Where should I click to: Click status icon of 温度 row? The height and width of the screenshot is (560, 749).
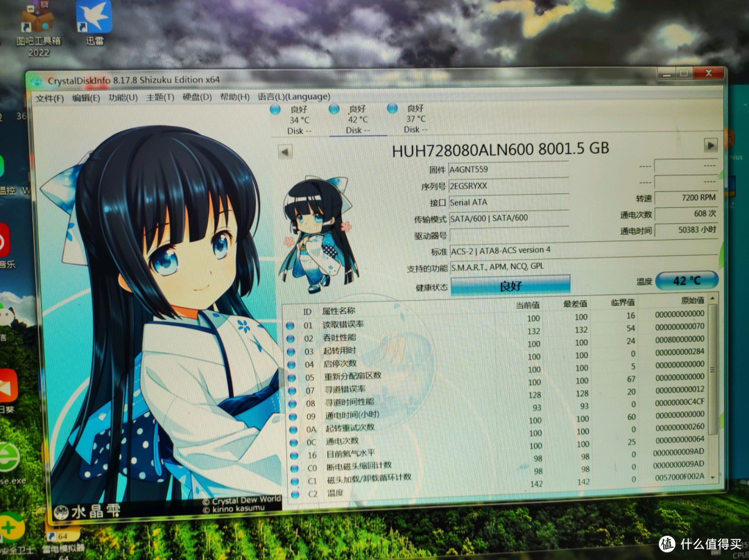pyautogui.click(x=295, y=495)
